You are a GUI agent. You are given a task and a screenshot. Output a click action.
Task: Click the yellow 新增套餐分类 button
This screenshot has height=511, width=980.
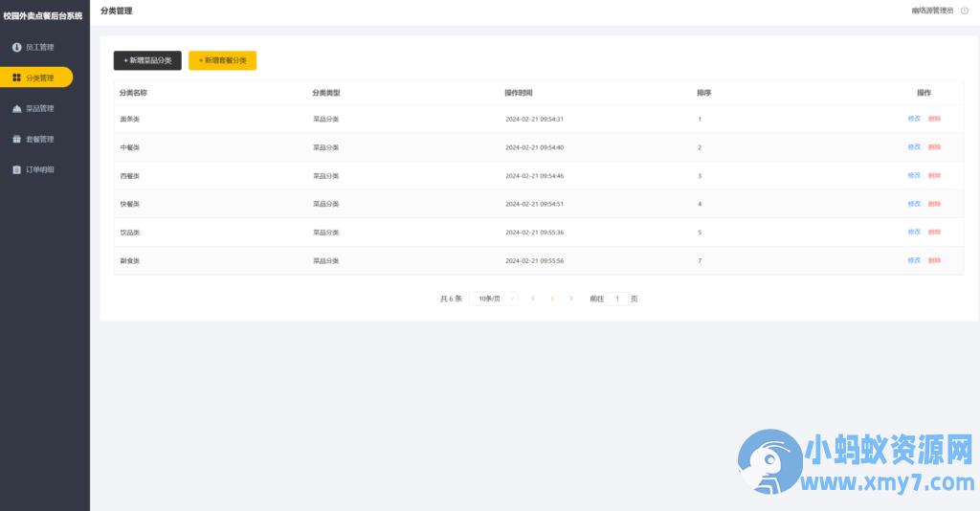click(x=222, y=60)
